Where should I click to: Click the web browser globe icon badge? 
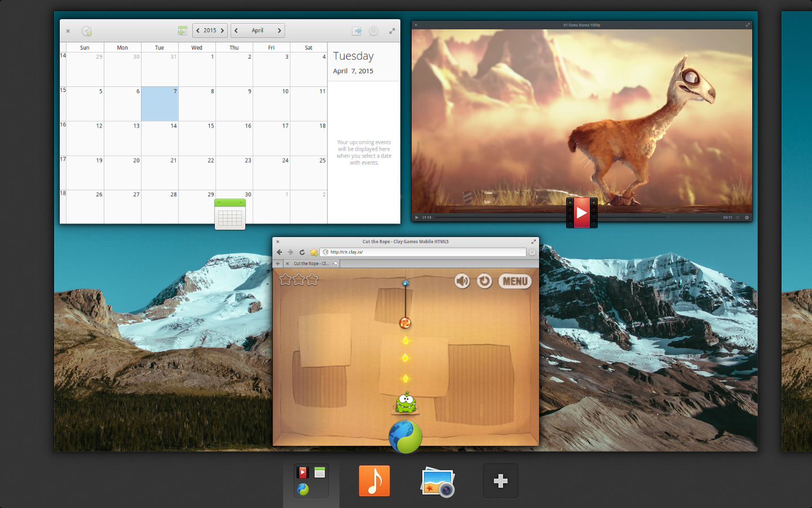click(405, 437)
